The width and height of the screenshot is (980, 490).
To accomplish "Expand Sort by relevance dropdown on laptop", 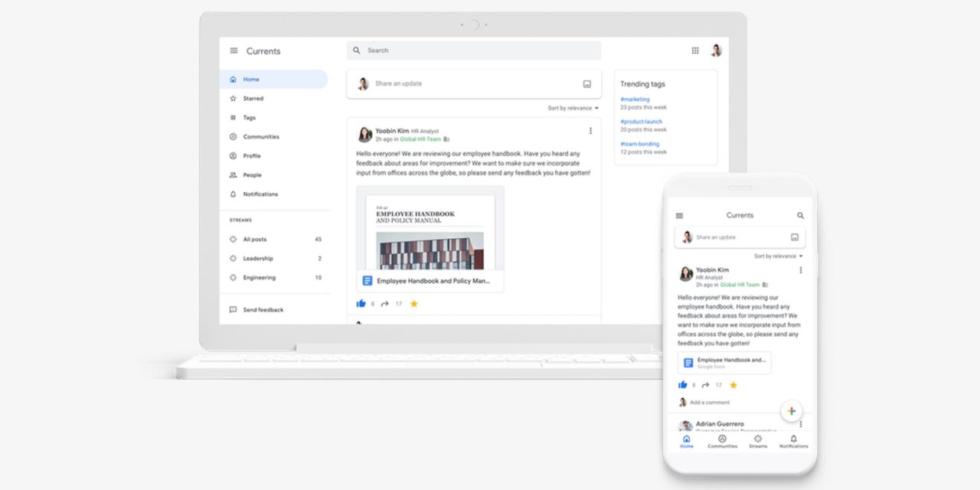I will click(x=573, y=109).
